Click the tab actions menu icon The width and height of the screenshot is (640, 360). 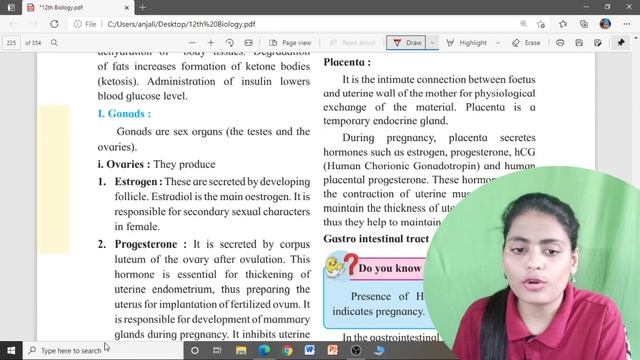(x=11, y=7)
